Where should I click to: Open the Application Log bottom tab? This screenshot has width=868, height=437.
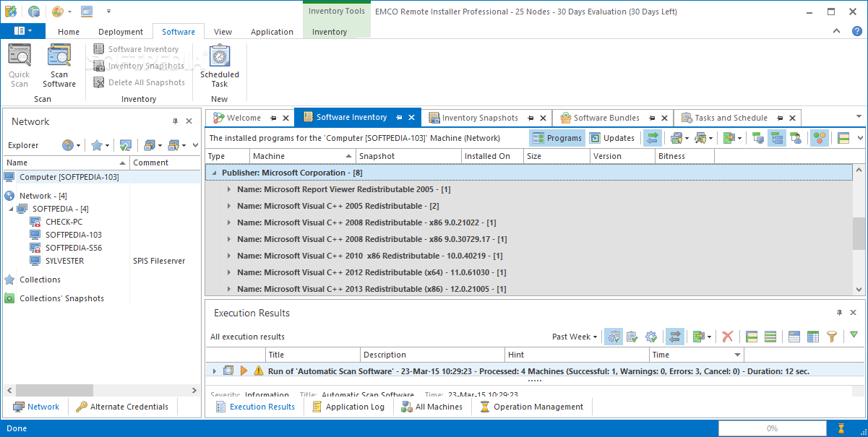click(348, 407)
